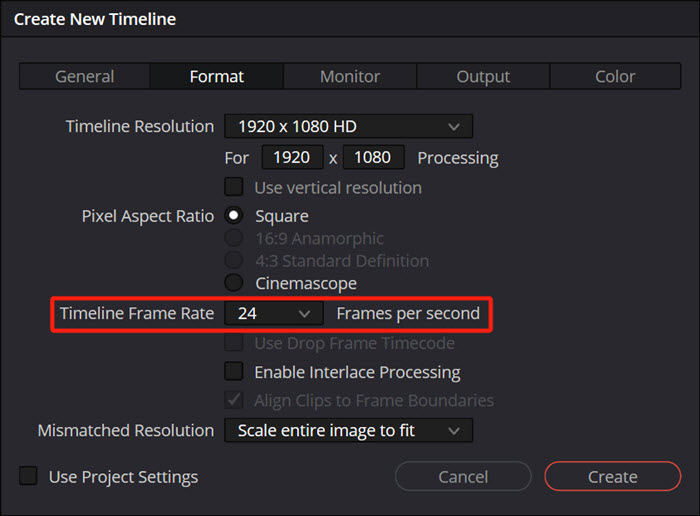
Task: Click the Format tab
Action: (217, 76)
